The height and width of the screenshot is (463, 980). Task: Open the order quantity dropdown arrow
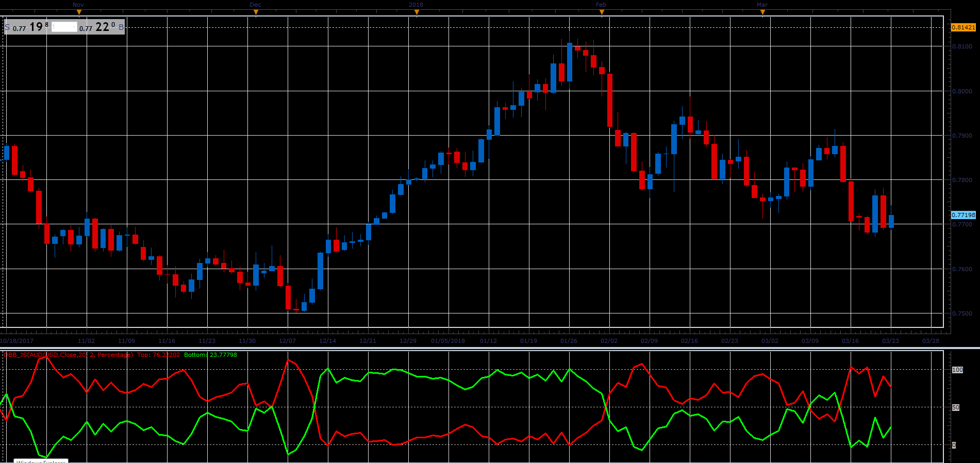tap(74, 27)
